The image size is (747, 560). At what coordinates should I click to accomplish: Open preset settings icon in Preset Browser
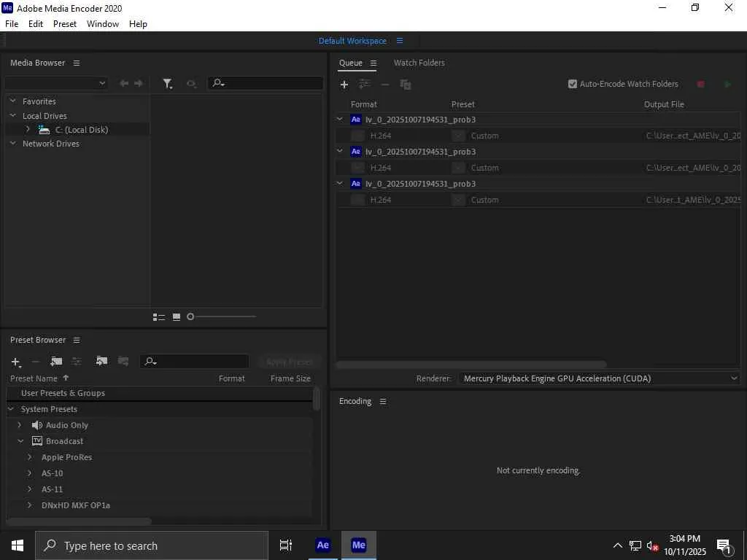tap(76, 362)
